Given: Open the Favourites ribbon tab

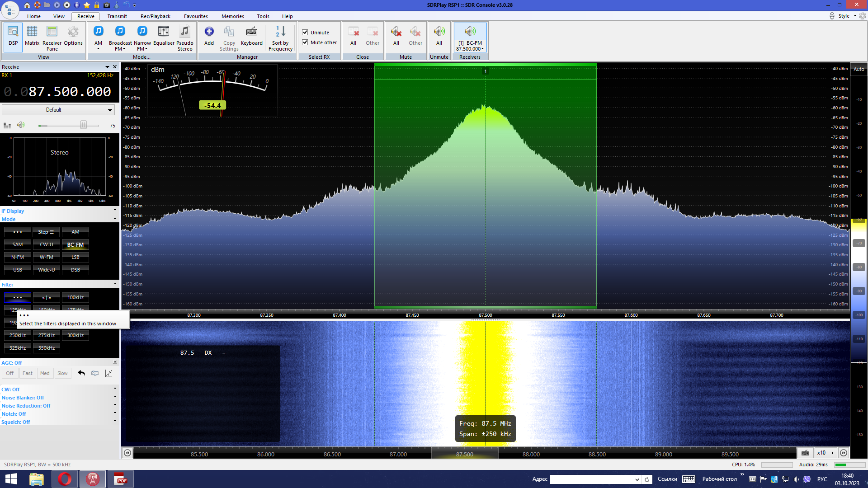Looking at the screenshot, I should click(x=196, y=16).
